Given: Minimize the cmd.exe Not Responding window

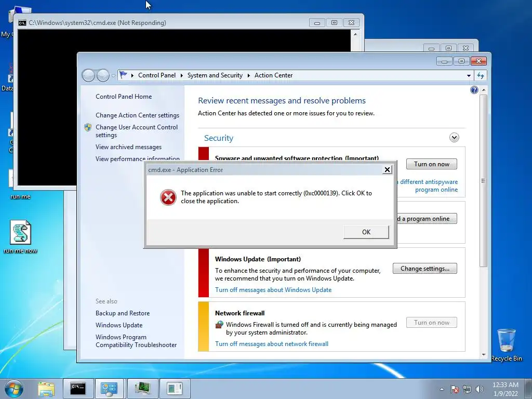Looking at the screenshot, I should pyautogui.click(x=317, y=23).
